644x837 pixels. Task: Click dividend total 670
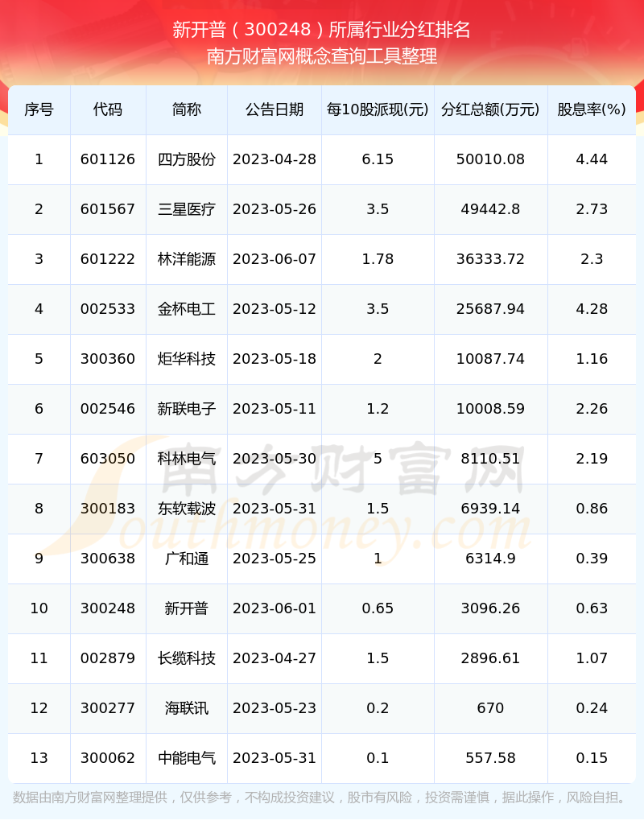point(490,707)
